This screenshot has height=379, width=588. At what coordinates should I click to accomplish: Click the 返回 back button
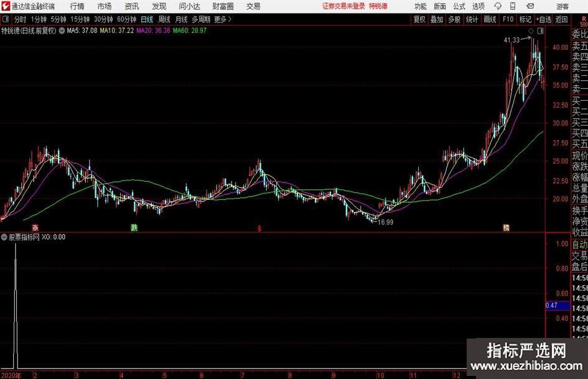(x=561, y=19)
